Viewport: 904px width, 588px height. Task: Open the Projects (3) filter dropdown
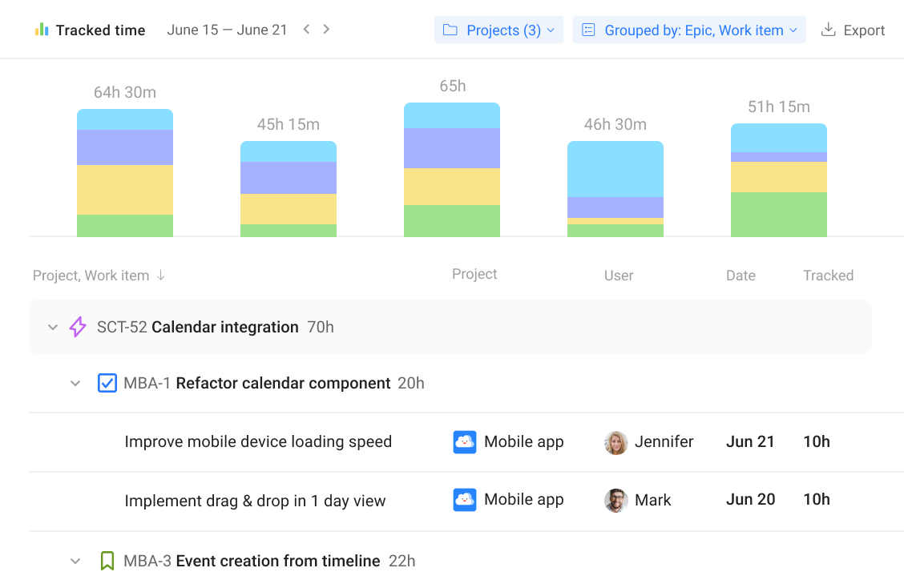click(498, 30)
